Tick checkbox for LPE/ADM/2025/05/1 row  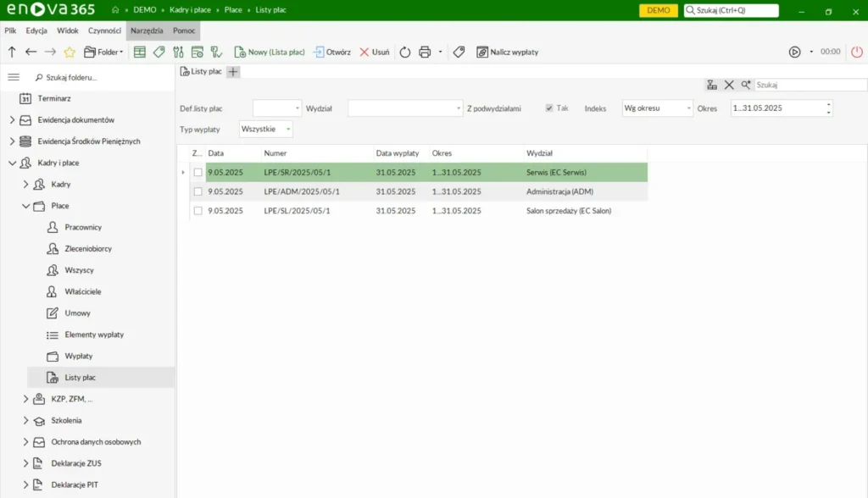point(198,191)
